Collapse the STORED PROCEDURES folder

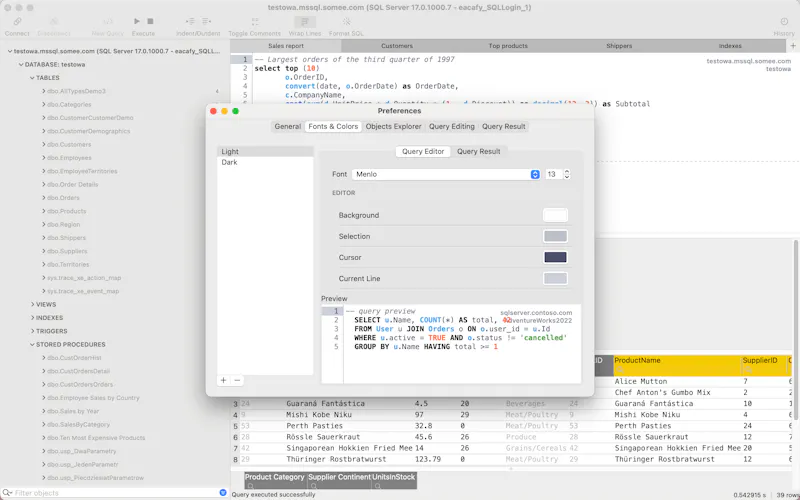coord(32,344)
